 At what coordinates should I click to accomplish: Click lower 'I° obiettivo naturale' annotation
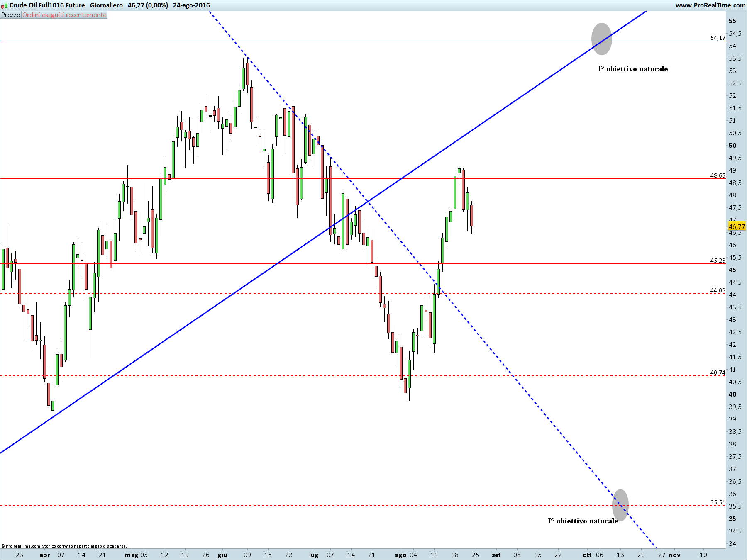coord(583,521)
